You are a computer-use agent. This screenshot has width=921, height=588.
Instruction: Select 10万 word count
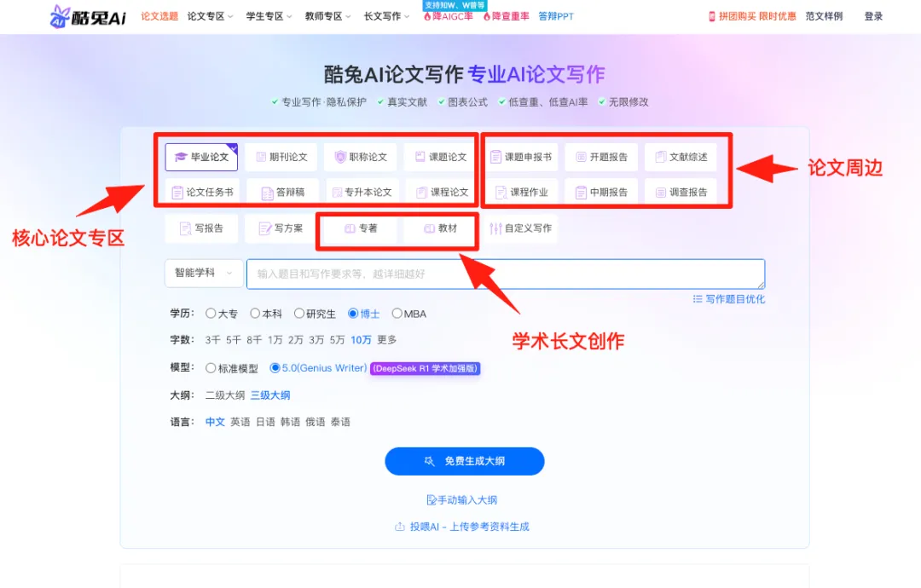(361, 340)
